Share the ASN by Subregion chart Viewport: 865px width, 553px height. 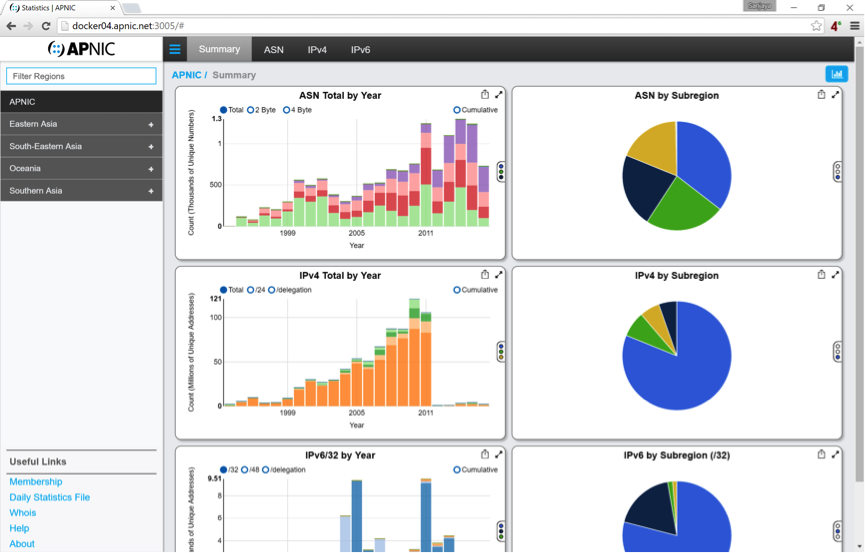(x=821, y=94)
